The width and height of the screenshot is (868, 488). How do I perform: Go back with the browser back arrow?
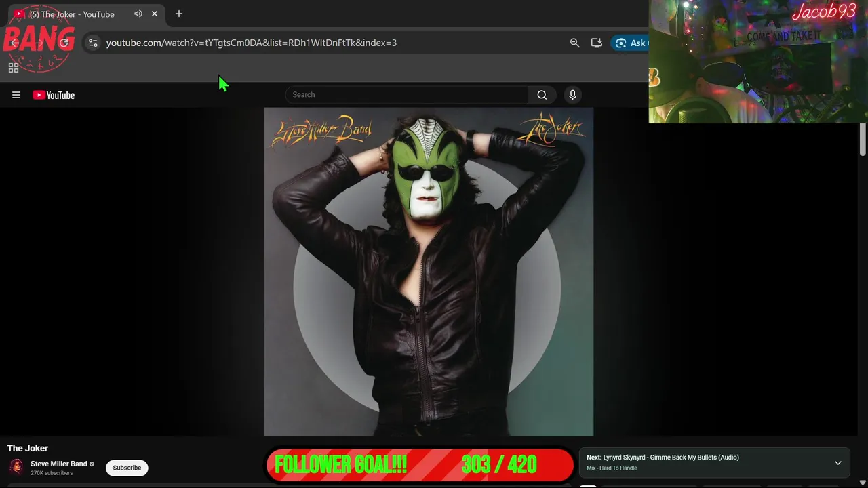tap(15, 43)
